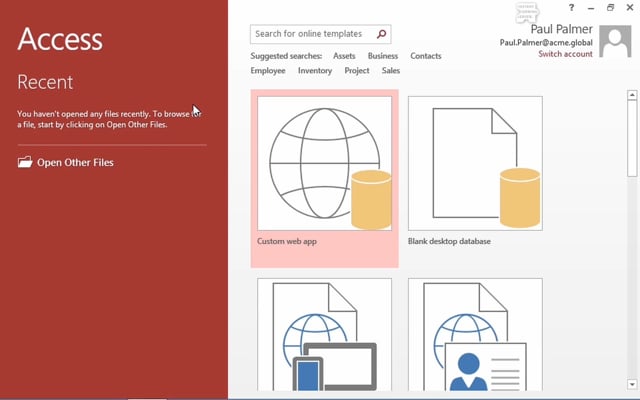The image size is (640, 400).
Task: Search suggested category Project
Action: click(x=357, y=71)
